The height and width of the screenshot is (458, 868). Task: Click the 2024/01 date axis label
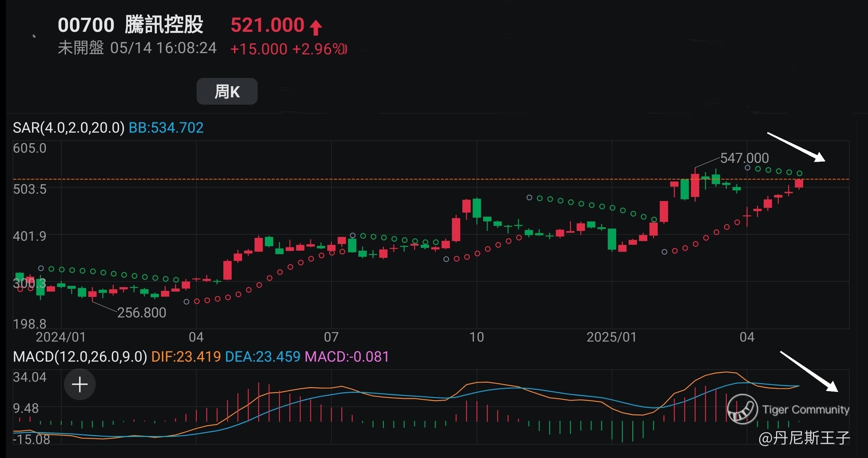coord(61,337)
